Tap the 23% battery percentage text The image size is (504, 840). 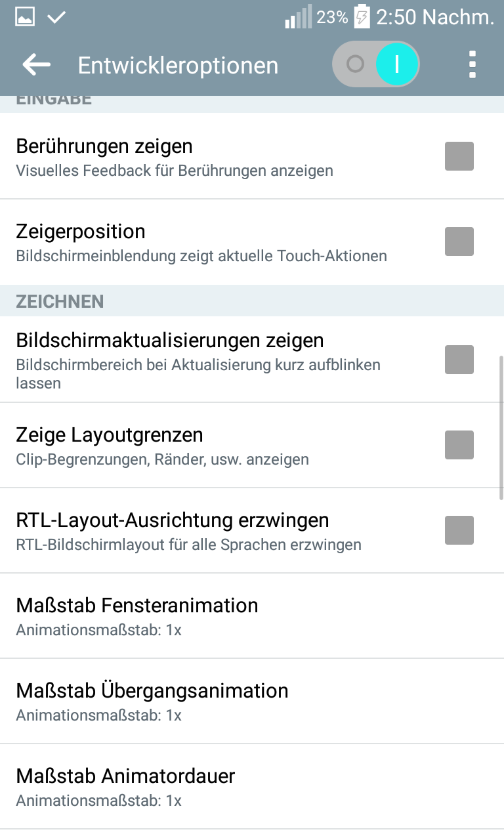332,18
